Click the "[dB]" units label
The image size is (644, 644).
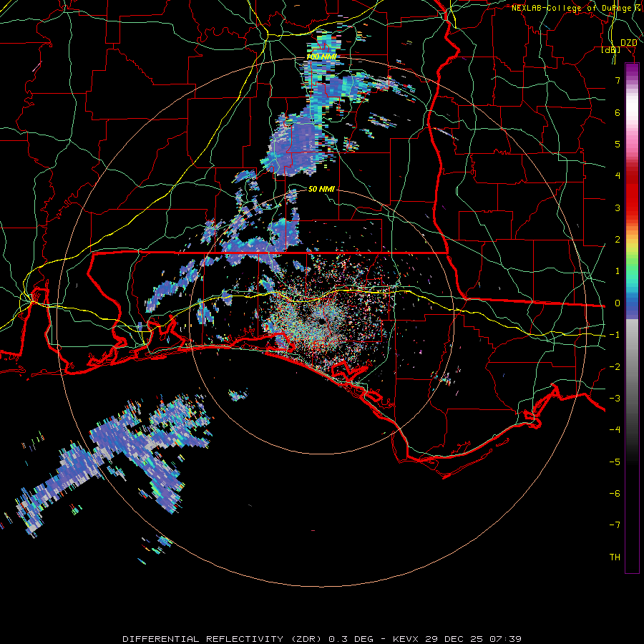[611, 49]
